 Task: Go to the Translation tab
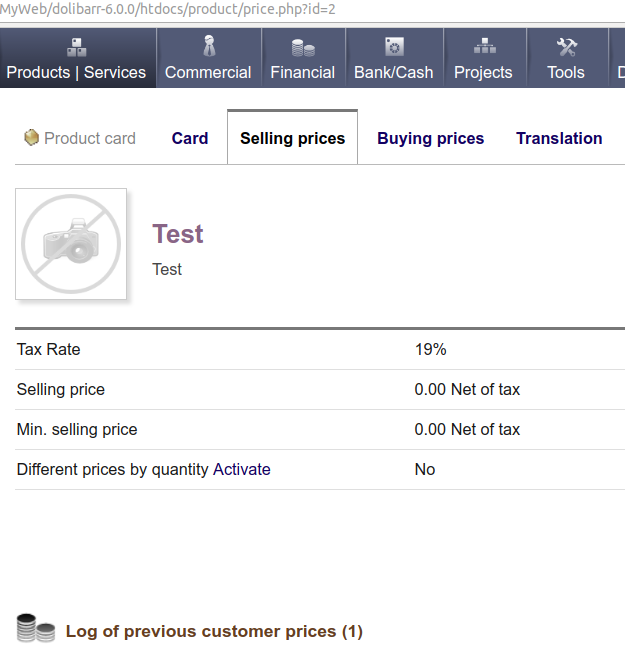pos(559,138)
